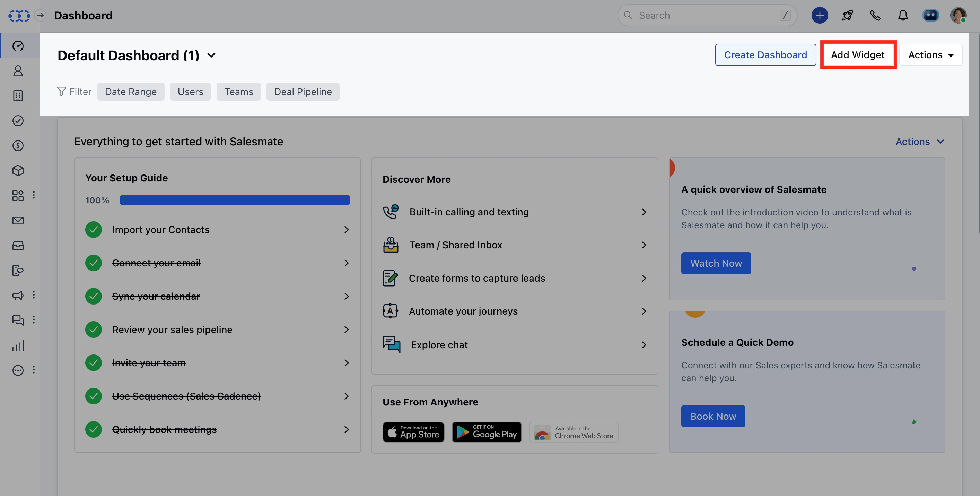Expand Explore chat chevron

[x=644, y=345]
